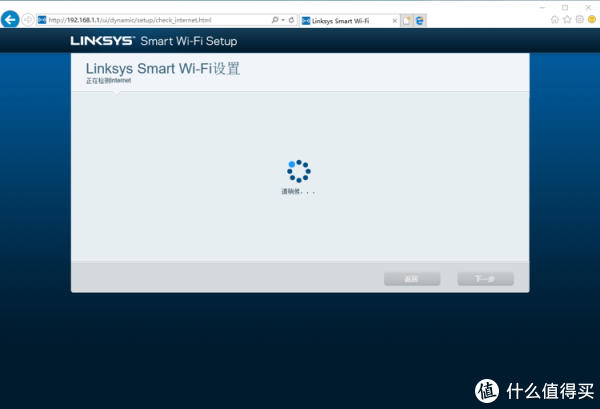The image size is (600, 409).
Task: Click the Linksys Smart Wi-Fi设置 heading
Action: pyautogui.click(x=163, y=68)
